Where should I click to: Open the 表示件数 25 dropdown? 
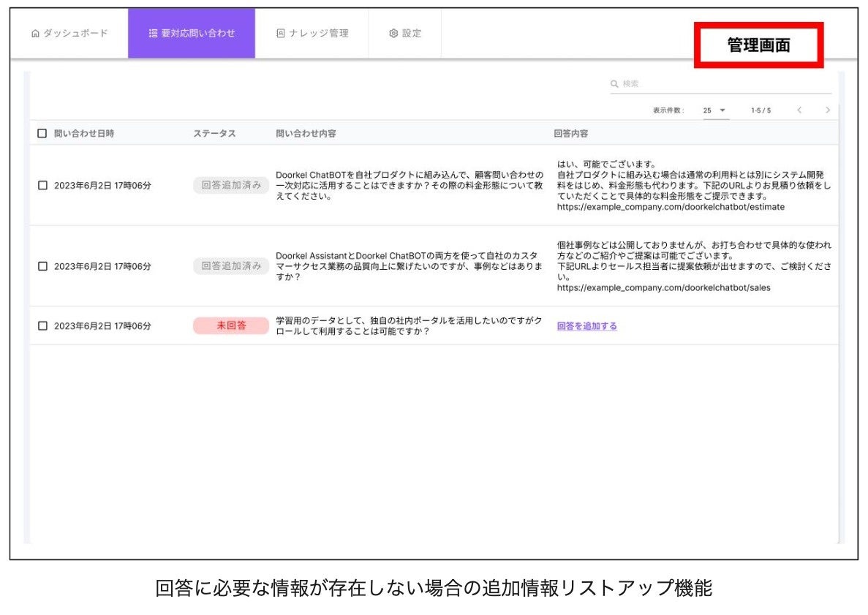coord(714,110)
